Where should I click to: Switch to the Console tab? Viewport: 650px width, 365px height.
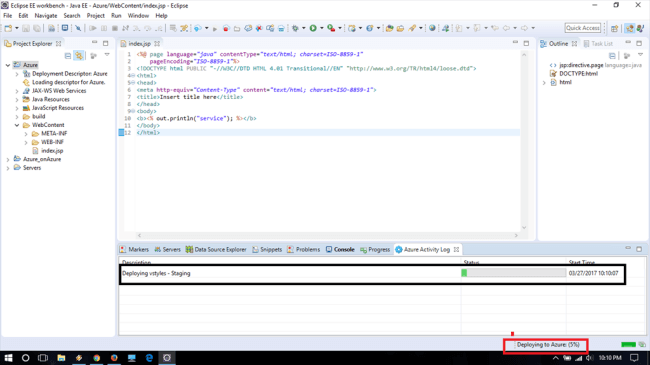click(x=340, y=249)
